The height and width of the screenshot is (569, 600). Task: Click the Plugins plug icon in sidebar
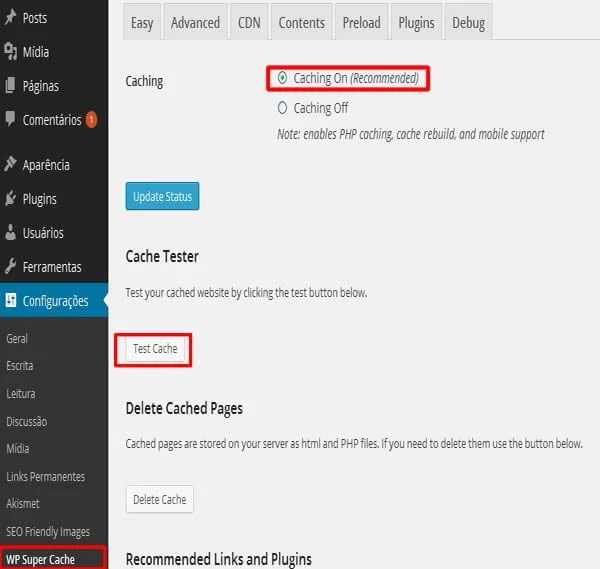tap(10, 198)
